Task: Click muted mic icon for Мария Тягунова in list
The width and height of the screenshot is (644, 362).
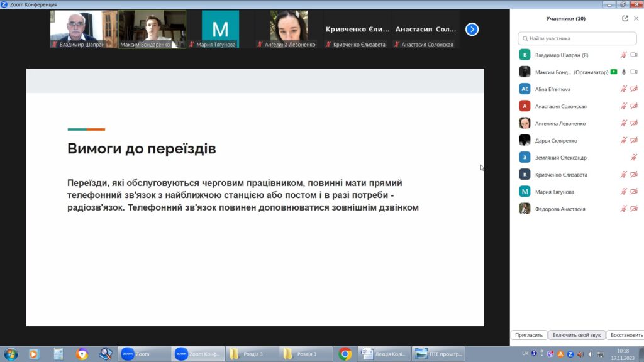Action: (x=623, y=192)
